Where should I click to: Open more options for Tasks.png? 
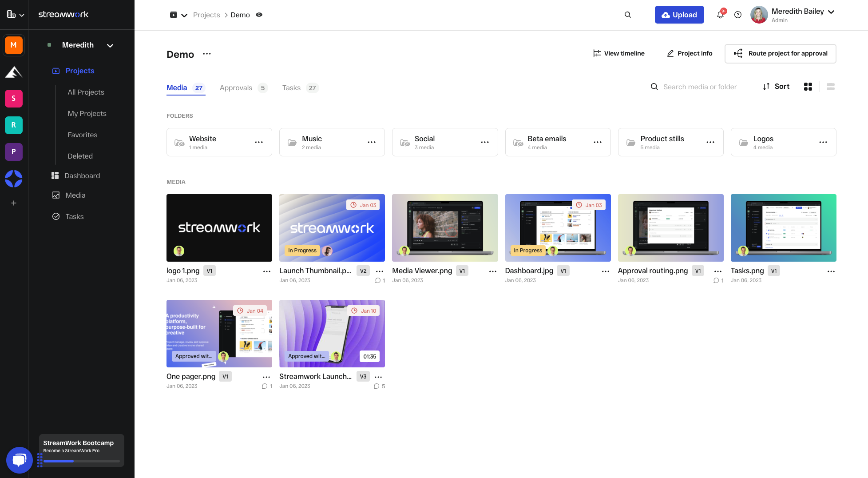tap(831, 271)
